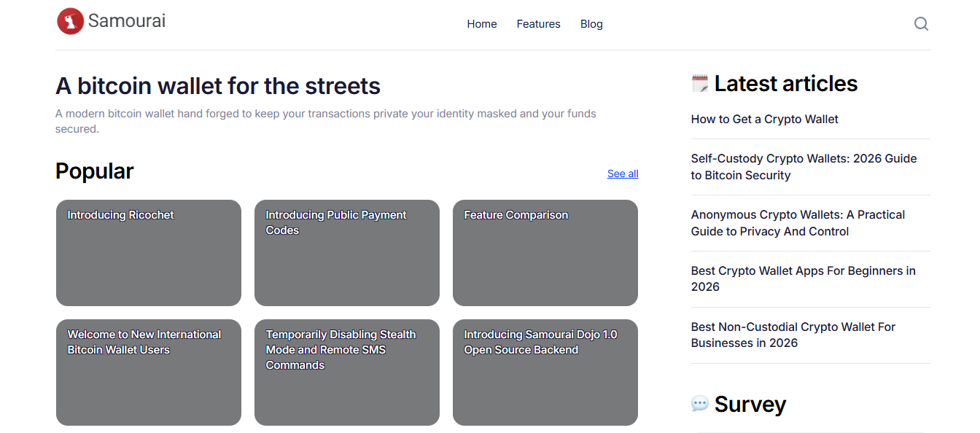980x433 pixels.
Task: Navigate to the Blog menu item
Action: (591, 24)
